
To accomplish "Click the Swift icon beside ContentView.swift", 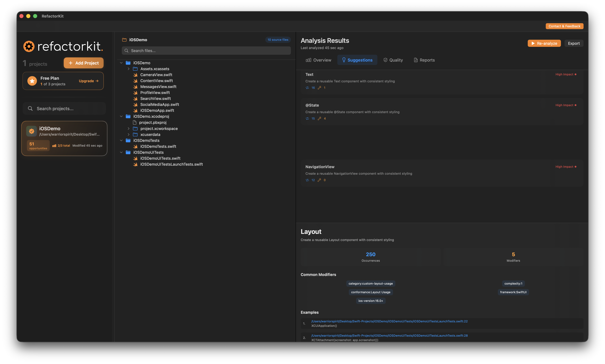I will [135, 81].
